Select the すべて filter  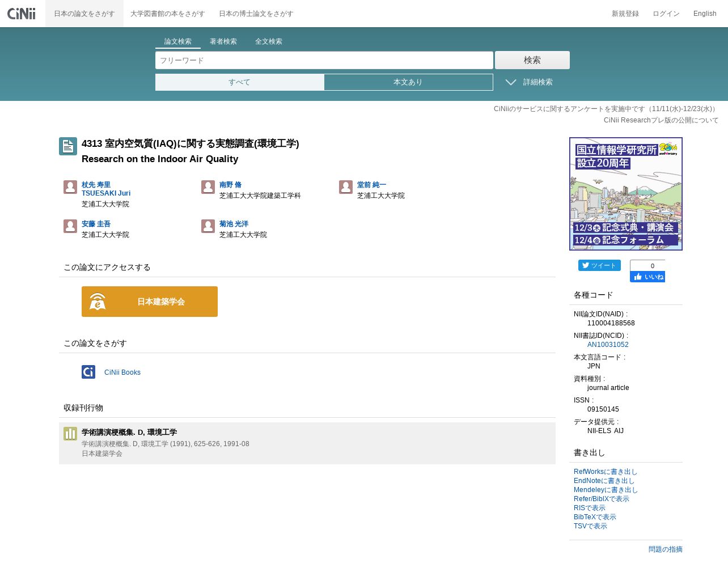point(239,82)
